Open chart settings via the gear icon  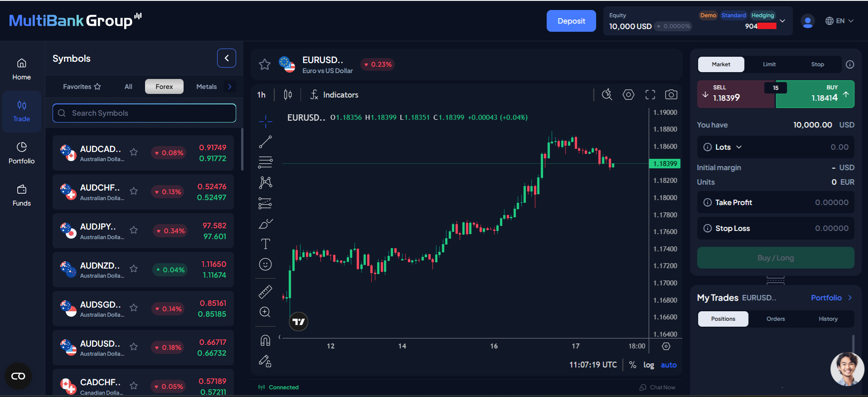tap(628, 94)
